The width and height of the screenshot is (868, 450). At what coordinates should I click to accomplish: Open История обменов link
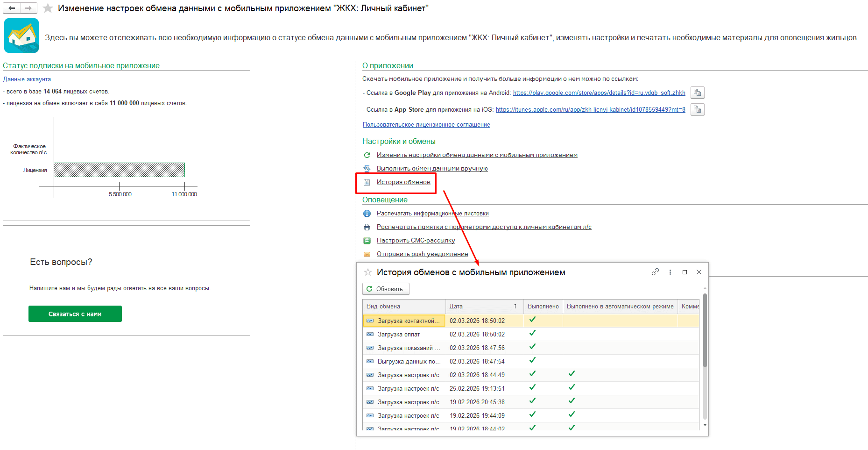click(x=403, y=182)
